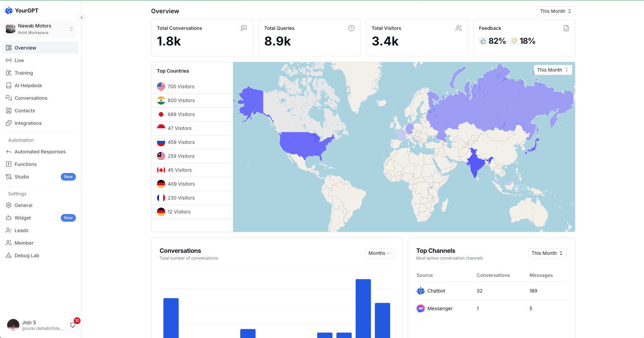Select the 409 Visitors row
Screen dimensions: 644x338
(192, 184)
